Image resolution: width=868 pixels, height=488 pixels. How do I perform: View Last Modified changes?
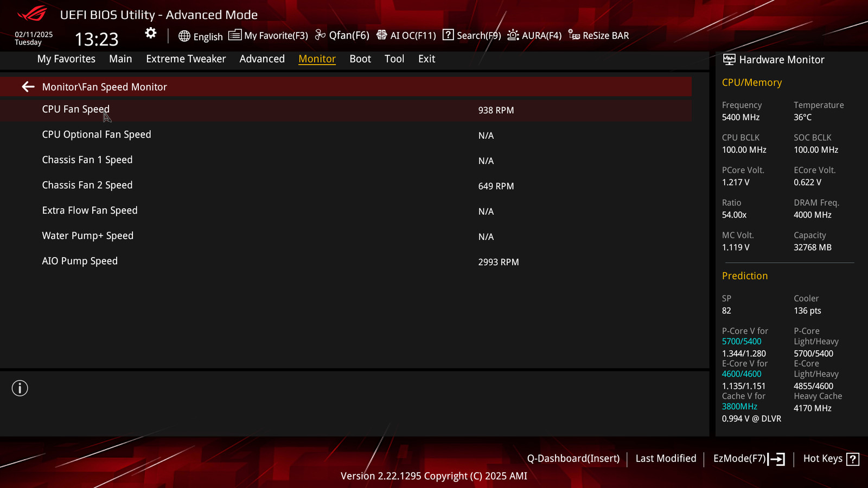[x=666, y=459]
